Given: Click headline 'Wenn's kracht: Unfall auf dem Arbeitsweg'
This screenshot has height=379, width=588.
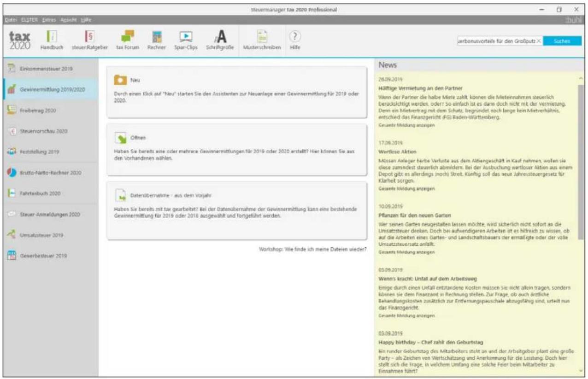Looking at the screenshot, I should [428, 279].
